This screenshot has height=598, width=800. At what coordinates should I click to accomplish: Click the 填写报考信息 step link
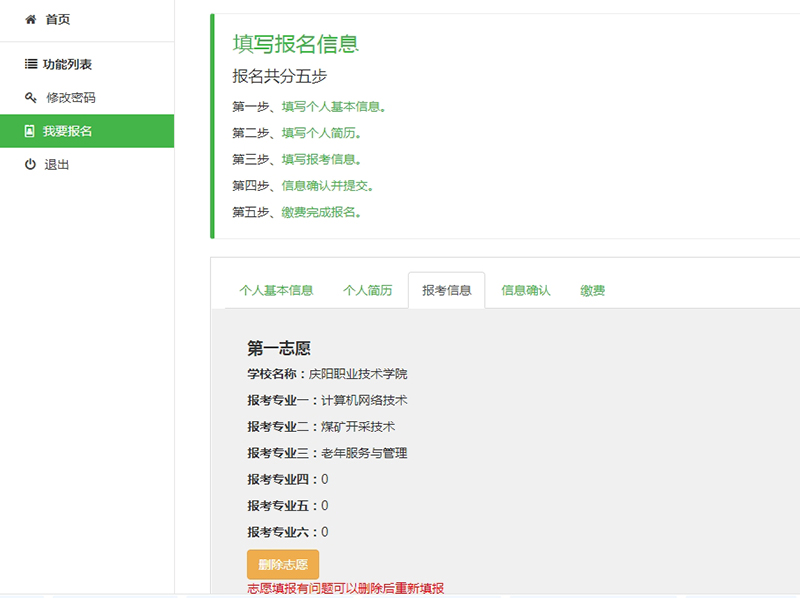click(321, 160)
